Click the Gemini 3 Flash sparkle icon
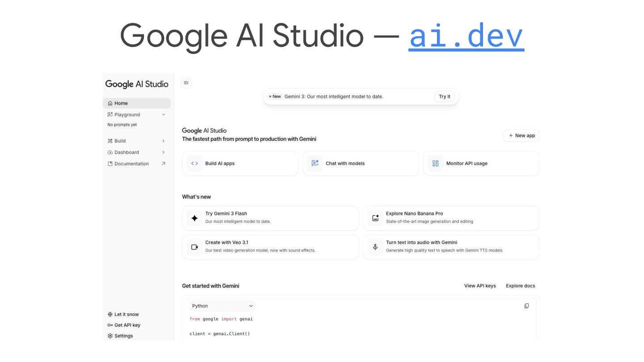The width and height of the screenshot is (644, 362). point(195,219)
